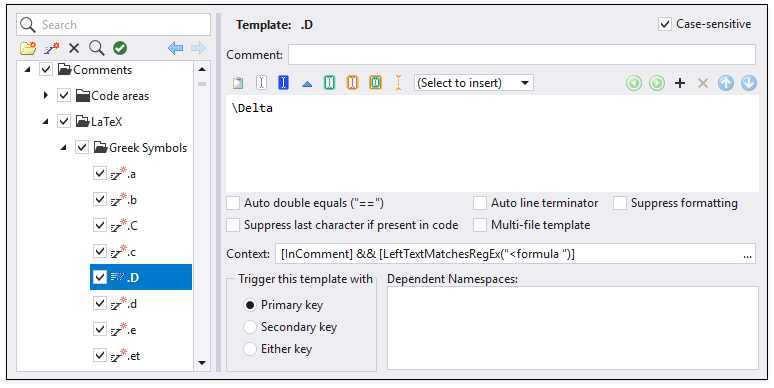
Task: Toggle the Case-sensitive checkbox
Action: [x=665, y=24]
